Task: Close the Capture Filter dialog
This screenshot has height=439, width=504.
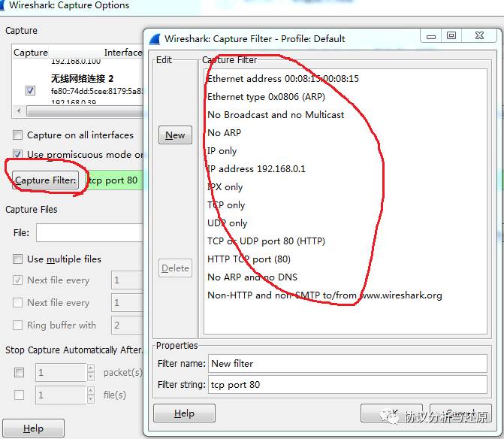Action: tap(479, 35)
